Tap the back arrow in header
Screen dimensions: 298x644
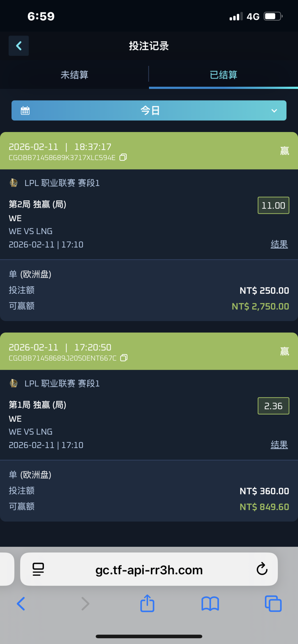click(19, 46)
